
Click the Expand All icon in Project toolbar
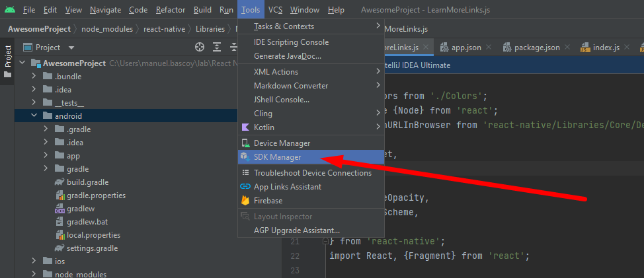[218, 48]
